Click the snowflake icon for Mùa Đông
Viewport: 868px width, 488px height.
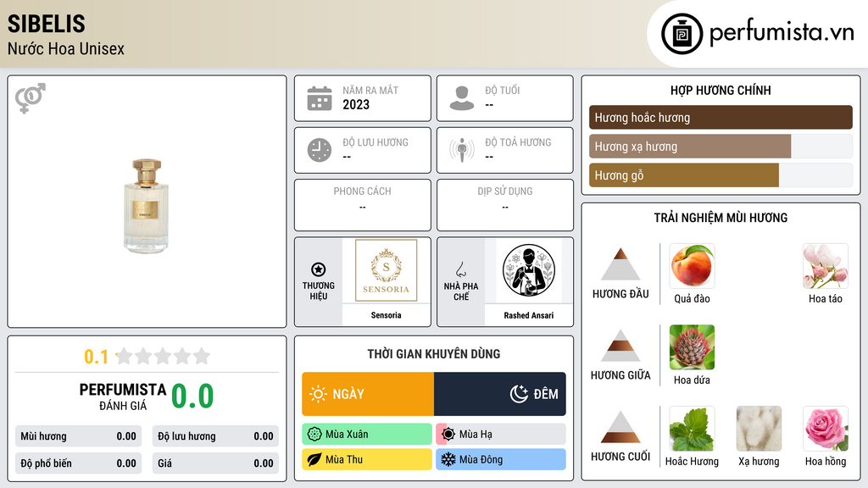[x=448, y=459]
